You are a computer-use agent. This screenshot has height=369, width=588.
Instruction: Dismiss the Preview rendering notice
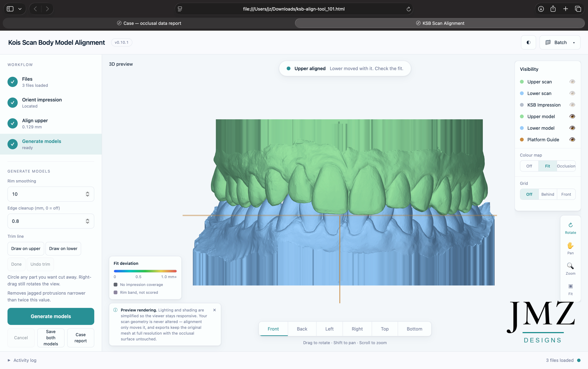[214, 310]
